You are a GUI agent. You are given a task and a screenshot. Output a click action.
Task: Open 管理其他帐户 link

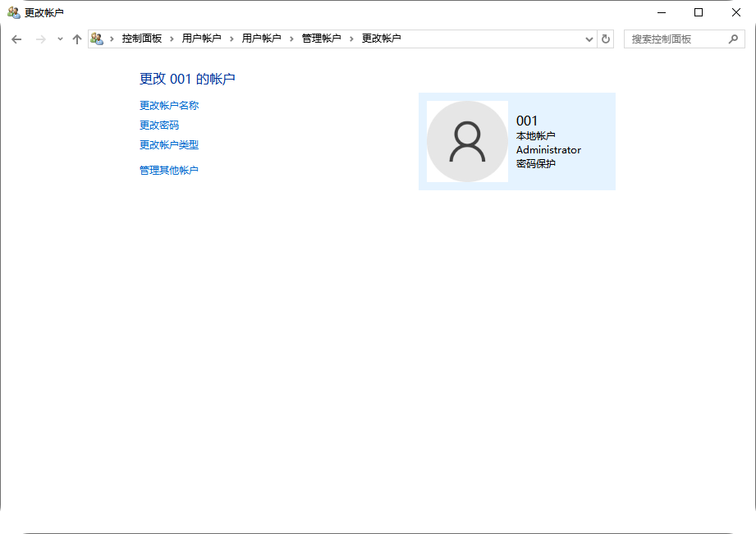pyautogui.click(x=169, y=170)
